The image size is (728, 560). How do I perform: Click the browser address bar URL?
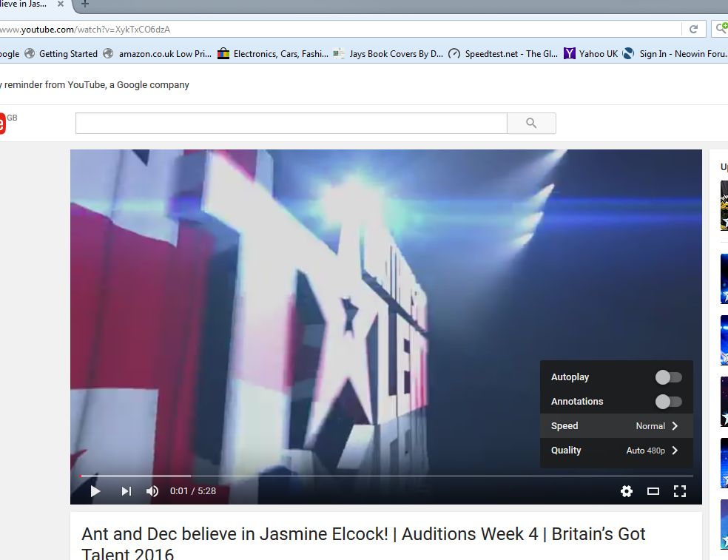click(85, 30)
